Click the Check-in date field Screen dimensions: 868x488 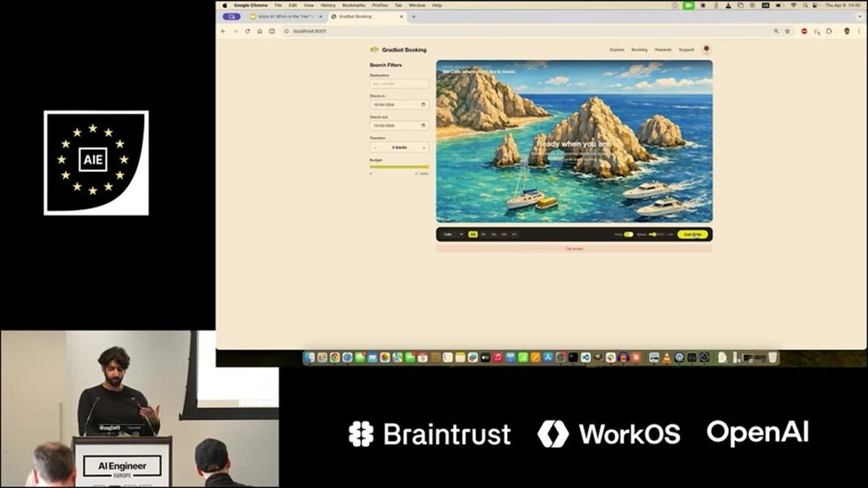click(x=399, y=105)
